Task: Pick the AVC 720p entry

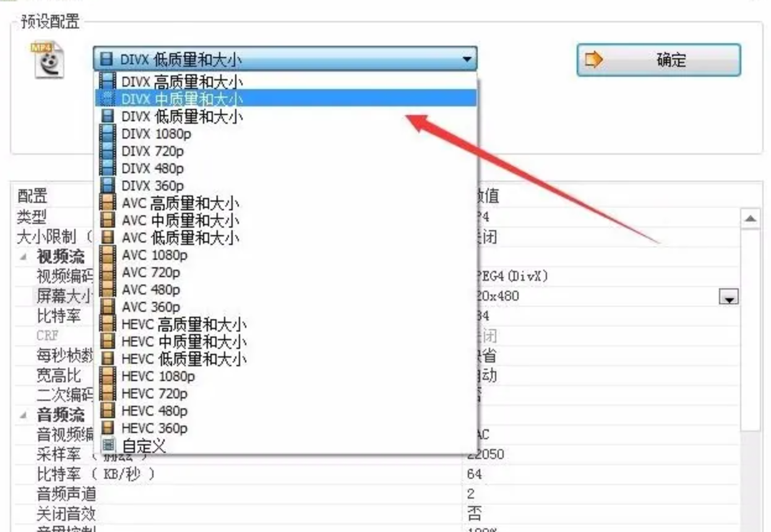Action: [x=286, y=272]
